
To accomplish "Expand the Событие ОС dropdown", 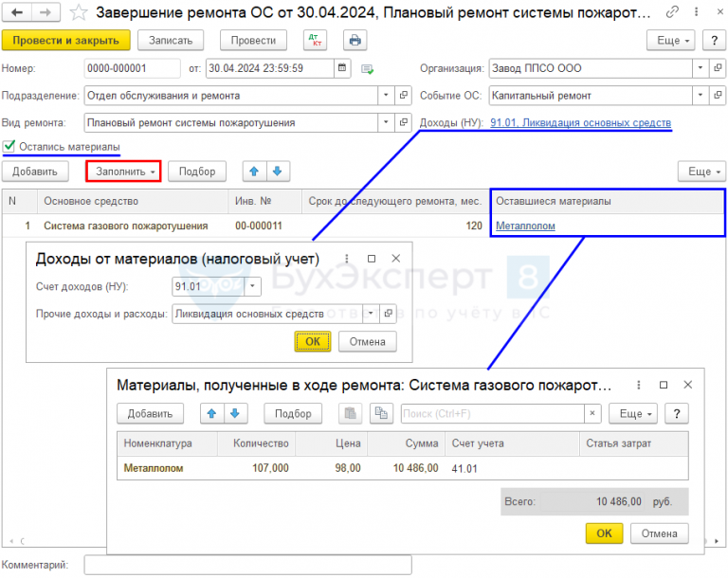I will click(x=701, y=96).
